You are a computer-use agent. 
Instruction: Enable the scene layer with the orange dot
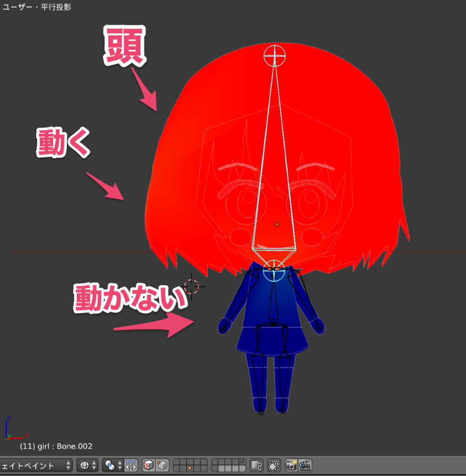[x=190, y=468]
